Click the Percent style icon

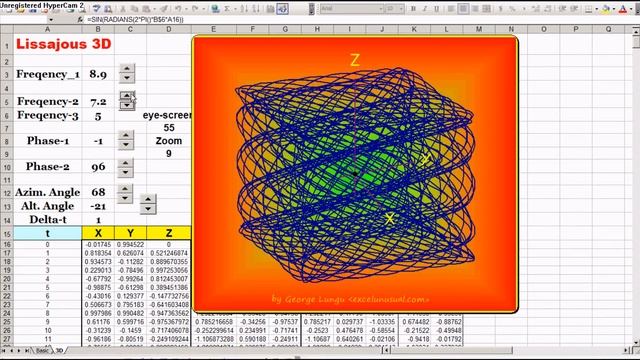click(512, 9)
